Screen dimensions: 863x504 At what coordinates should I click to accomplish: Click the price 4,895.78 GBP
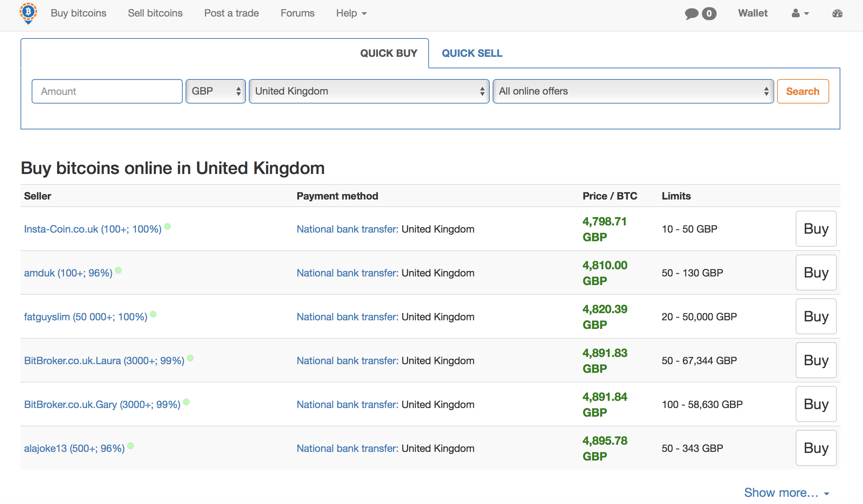pos(605,448)
